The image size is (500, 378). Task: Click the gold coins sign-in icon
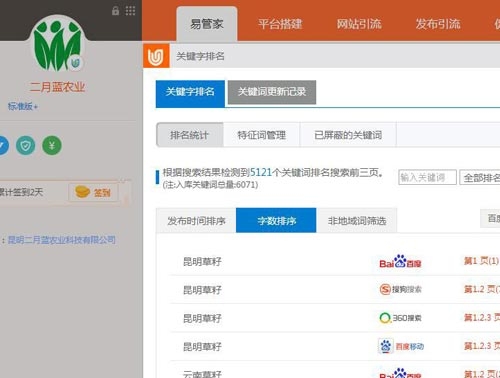[82, 192]
